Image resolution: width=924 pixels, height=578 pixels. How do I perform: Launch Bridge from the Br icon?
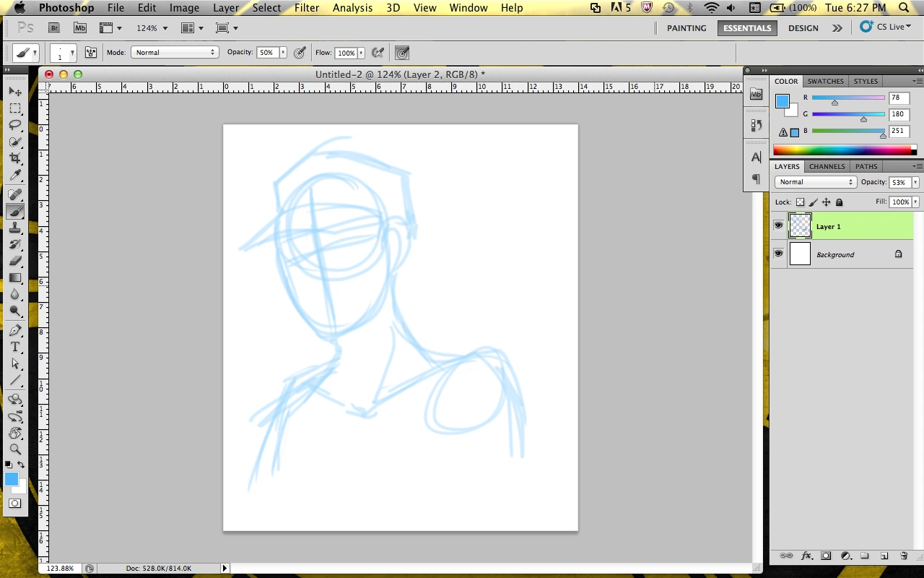(x=54, y=28)
